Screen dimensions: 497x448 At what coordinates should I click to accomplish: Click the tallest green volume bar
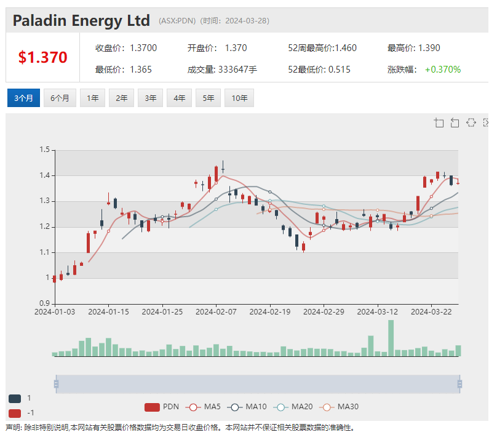(x=390, y=338)
